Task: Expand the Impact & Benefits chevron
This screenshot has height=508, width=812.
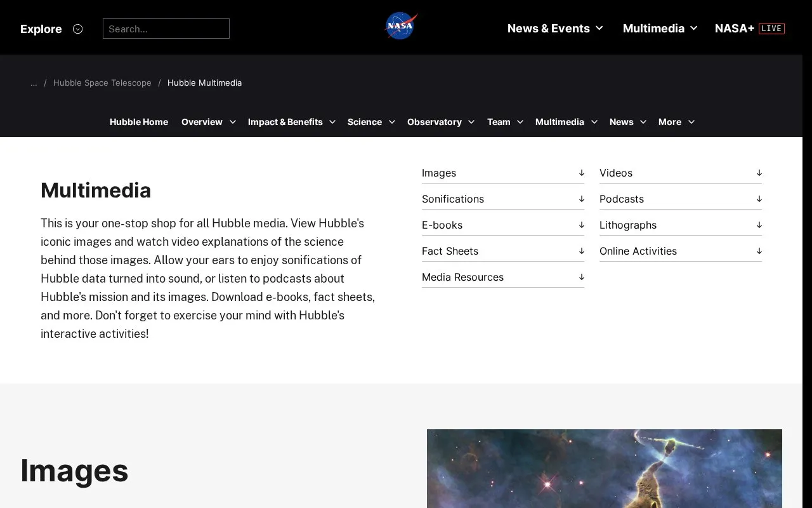Action: pos(332,122)
